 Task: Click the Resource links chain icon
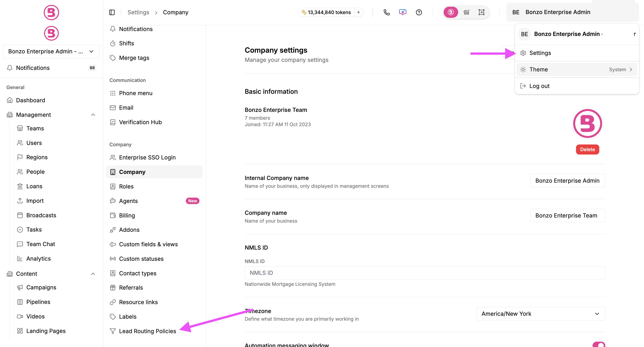pos(113,302)
